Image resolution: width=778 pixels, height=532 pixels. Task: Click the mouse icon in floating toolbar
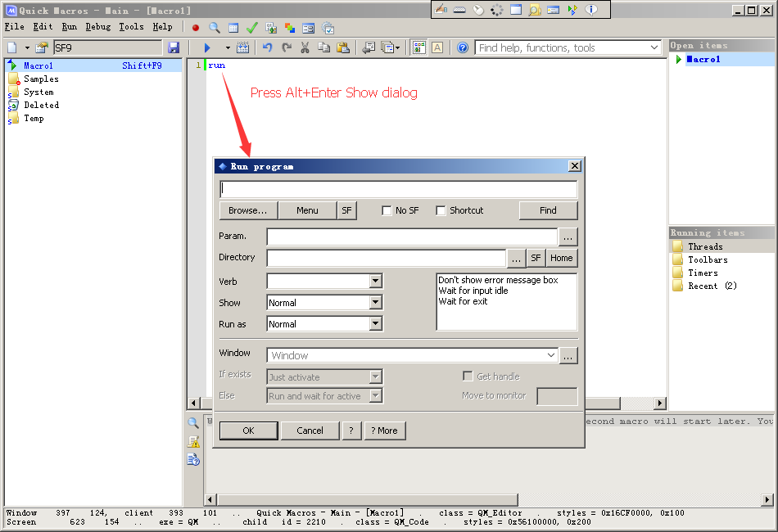click(x=478, y=10)
